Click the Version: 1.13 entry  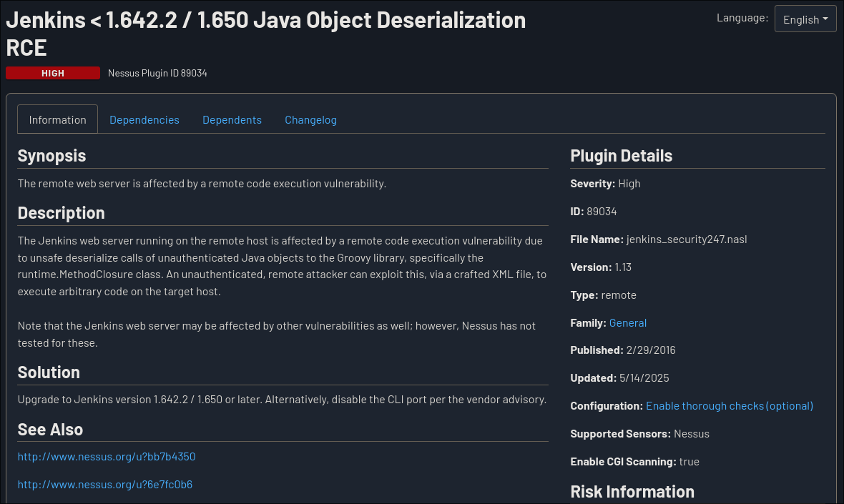pyautogui.click(x=601, y=267)
